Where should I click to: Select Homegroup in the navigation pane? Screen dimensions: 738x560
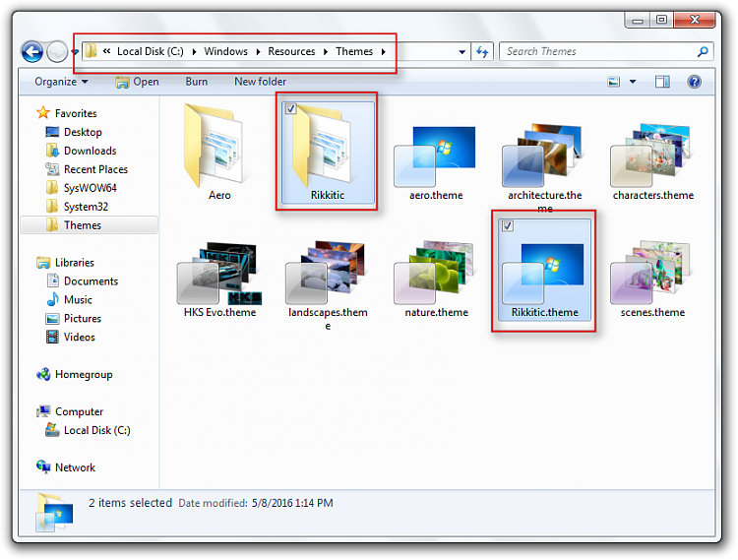[x=75, y=374]
